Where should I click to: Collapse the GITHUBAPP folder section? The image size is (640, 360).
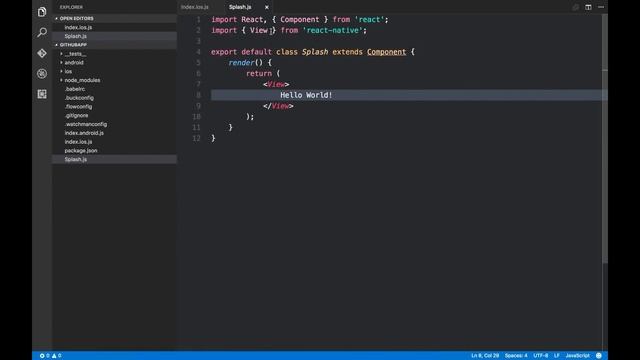tap(73, 44)
